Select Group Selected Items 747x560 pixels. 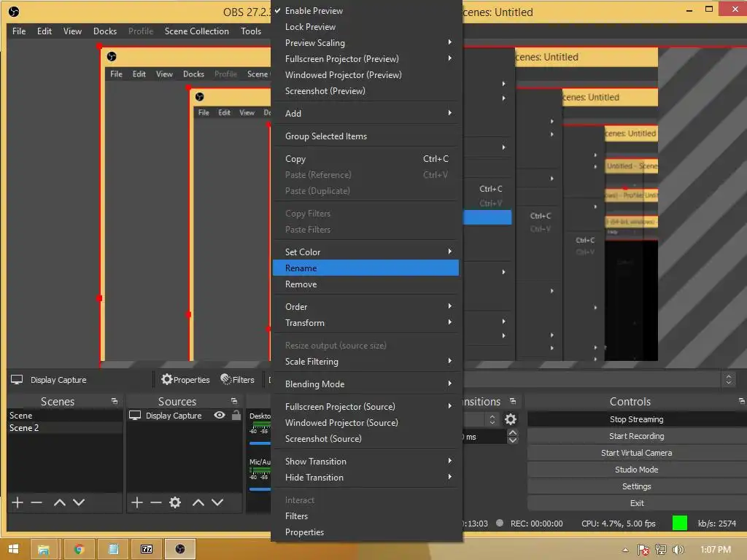pos(365,136)
